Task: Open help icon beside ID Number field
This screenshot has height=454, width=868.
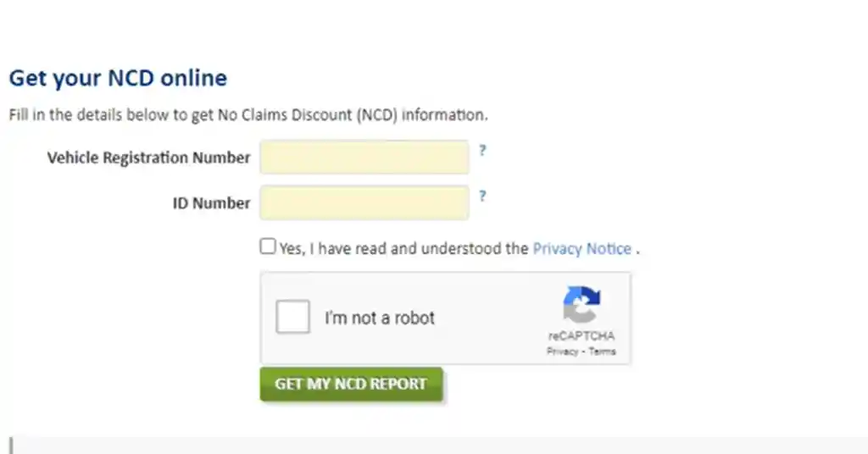Action: pos(482,197)
